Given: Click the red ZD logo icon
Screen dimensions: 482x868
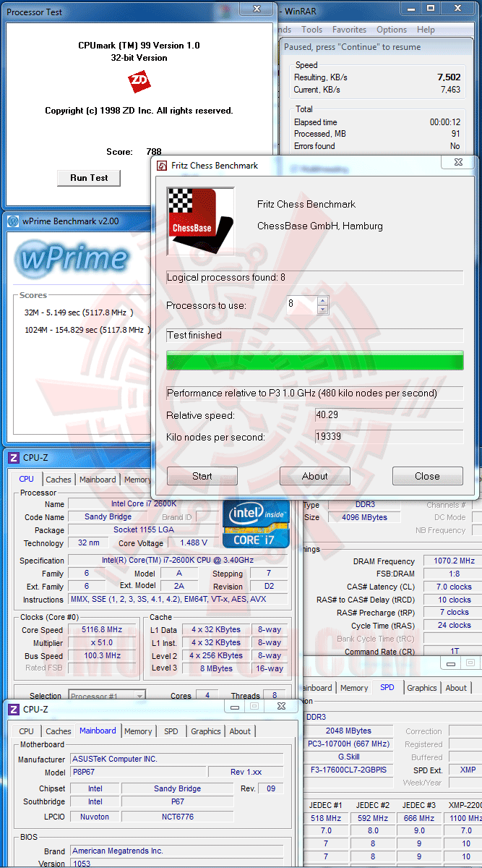Looking at the screenshot, I should [x=139, y=81].
